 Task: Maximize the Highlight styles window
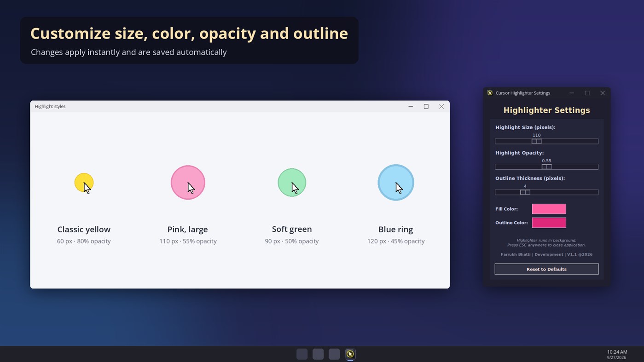click(x=426, y=106)
